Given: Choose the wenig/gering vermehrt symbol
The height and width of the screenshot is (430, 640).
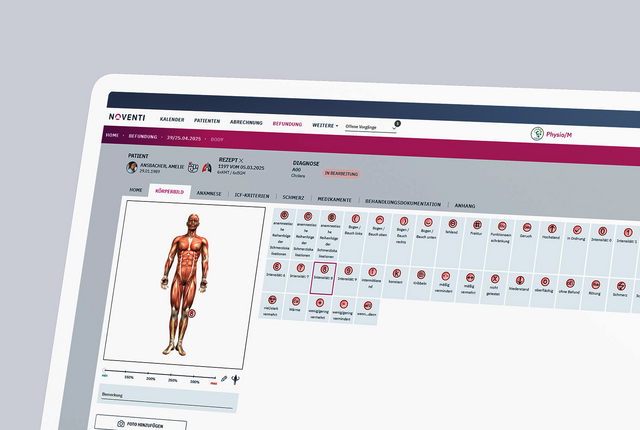Looking at the screenshot, I should coord(319,308).
